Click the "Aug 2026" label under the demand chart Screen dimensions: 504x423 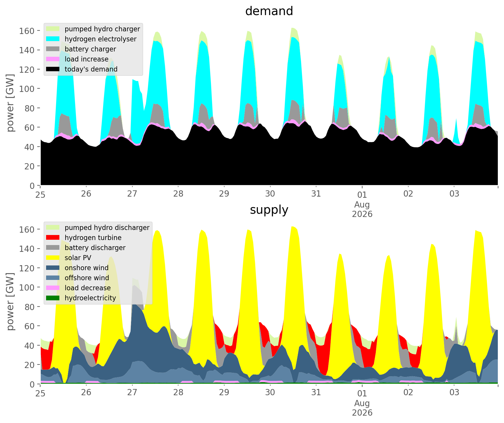tap(362, 209)
